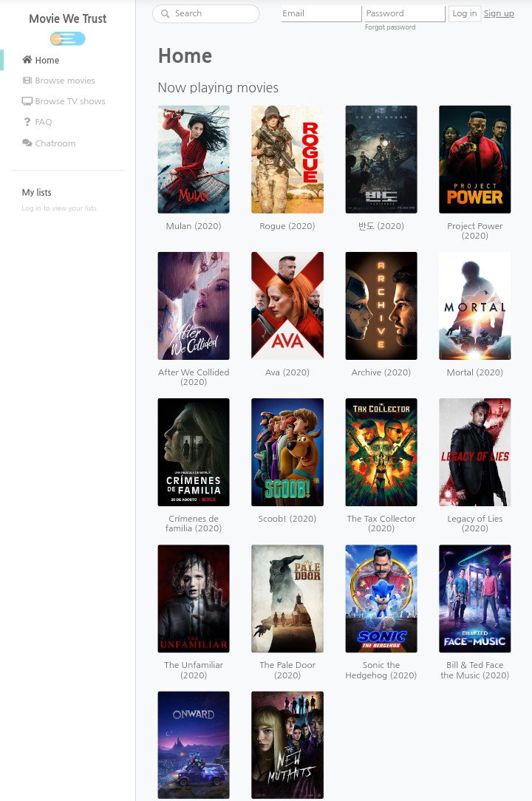
Task: Click the Forgot password link
Action: pyautogui.click(x=390, y=27)
